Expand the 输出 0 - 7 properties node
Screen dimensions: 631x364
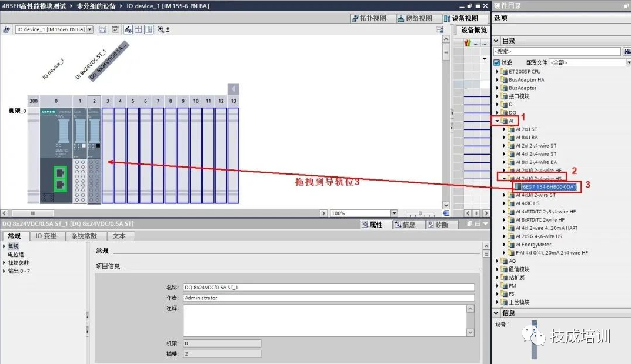click(4, 271)
